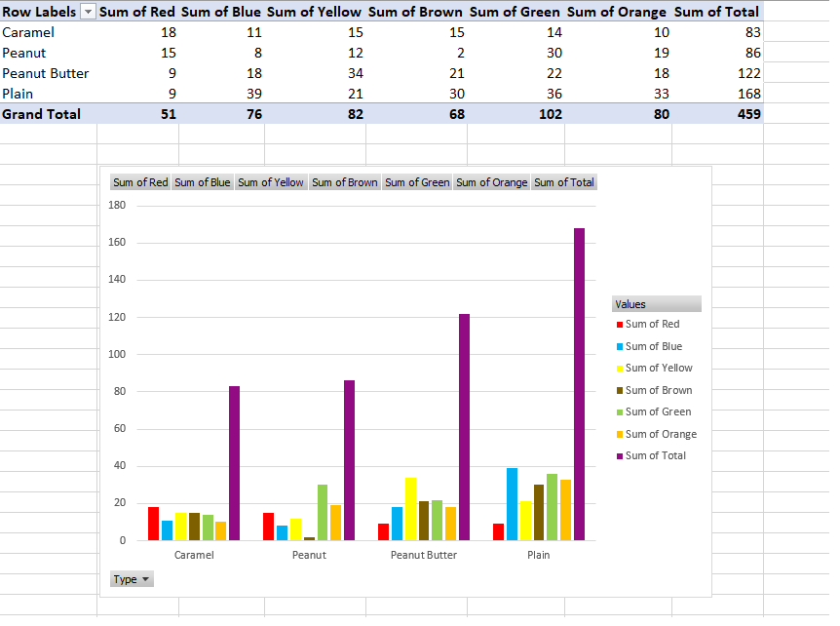Screen dimensions: 840x626
Task: Select the Grand Total value cell showing 459
Action: (747, 114)
